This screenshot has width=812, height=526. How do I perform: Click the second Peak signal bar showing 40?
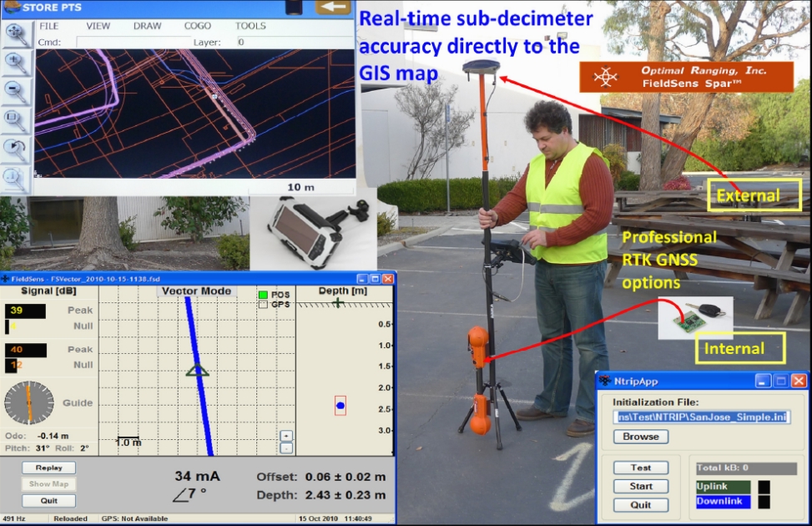click(25, 350)
